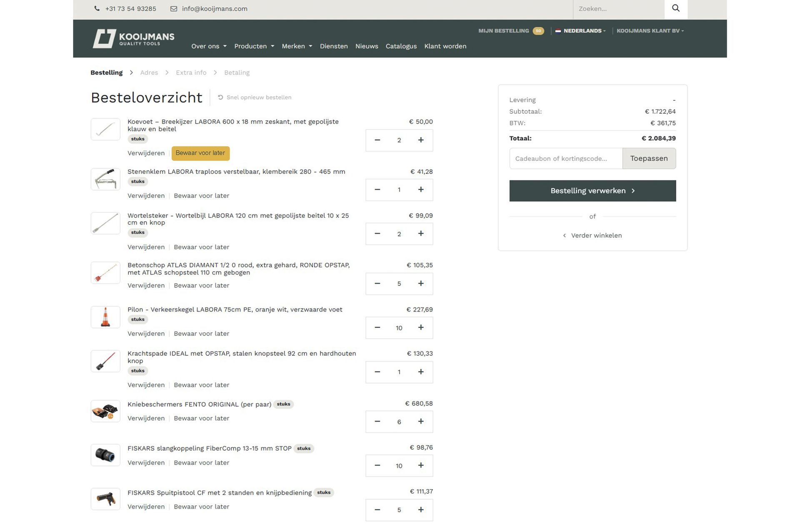Open the Betonschop ATLAS DIAMANT product title

tap(239, 269)
